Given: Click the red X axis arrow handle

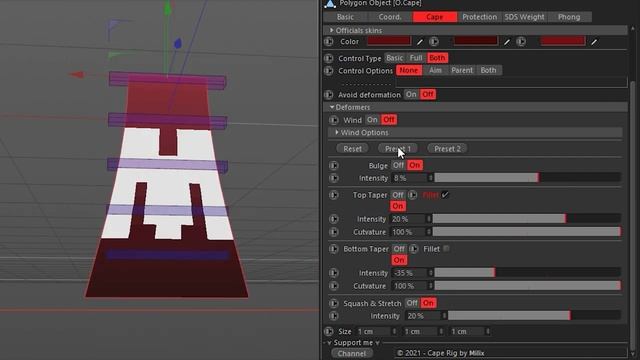Looking at the screenshot, I should (76, 74).
